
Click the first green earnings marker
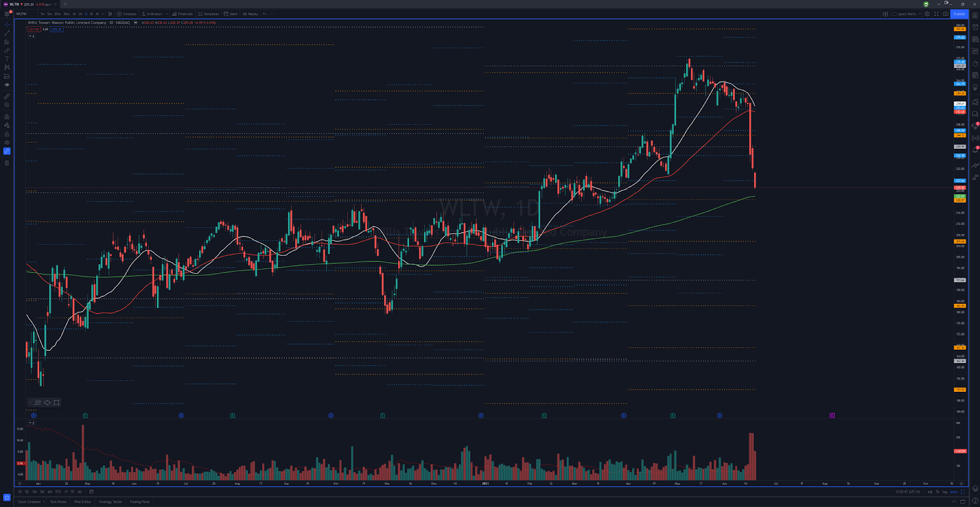[85, 415]
